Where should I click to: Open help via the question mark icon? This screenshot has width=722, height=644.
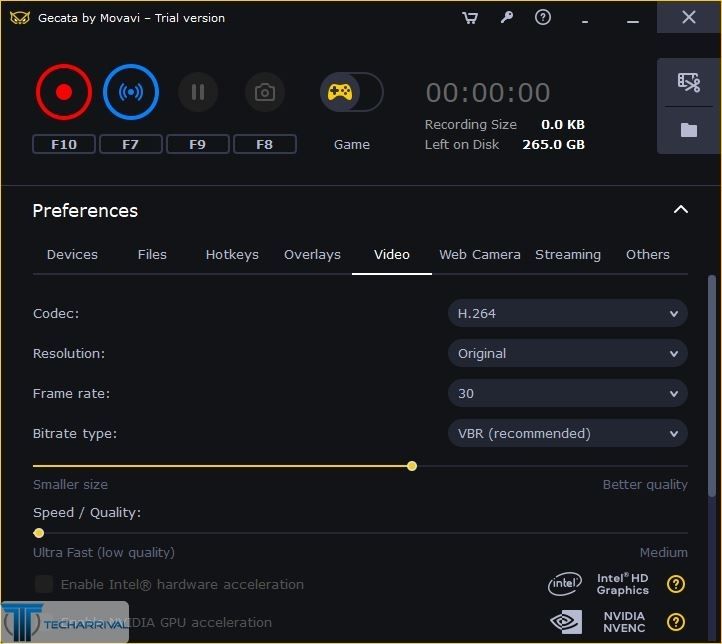[x=543, y=17]
